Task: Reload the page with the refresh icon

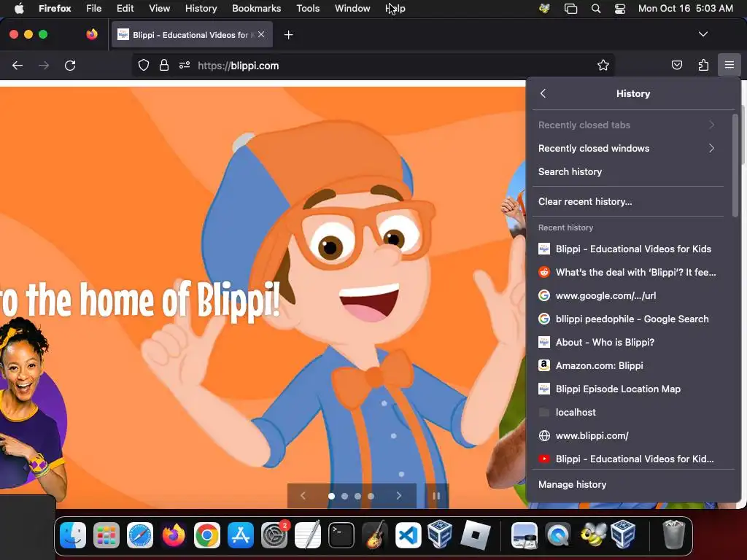Action: [70, 66]
